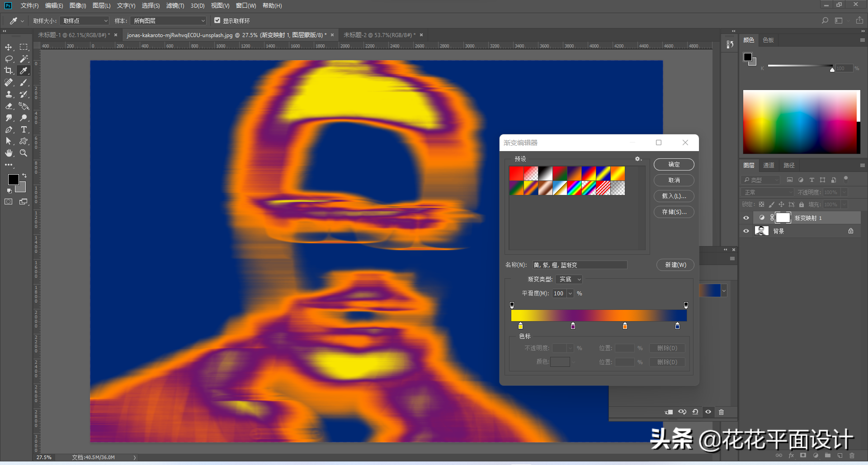Switch to the 未标题-1 document tab

[74, 35]
